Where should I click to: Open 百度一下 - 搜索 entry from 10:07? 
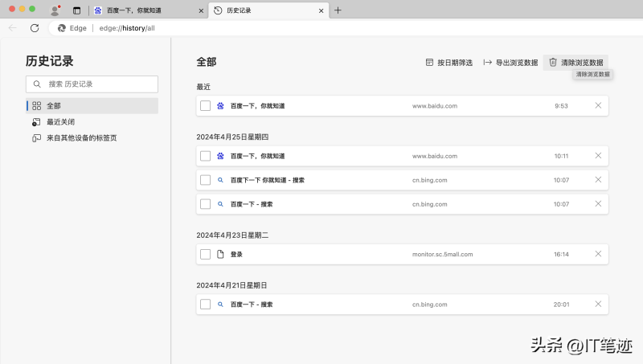(252, 204)
